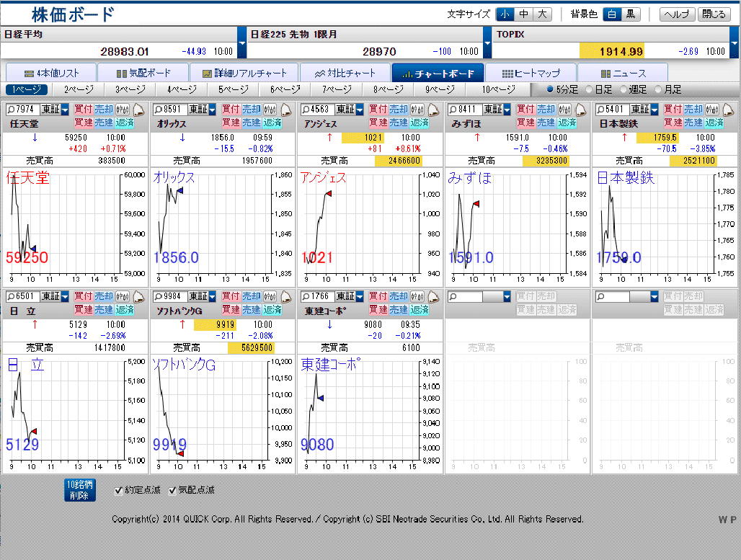The width and height of the screenshot is (741, 560).
Task: Open candlestick chart icon for オリックス 8591
Action: tap(270, 110)
